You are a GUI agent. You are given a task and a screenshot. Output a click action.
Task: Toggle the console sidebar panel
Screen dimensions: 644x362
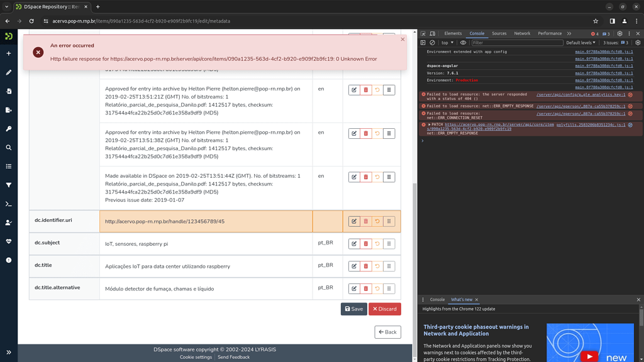423,43
